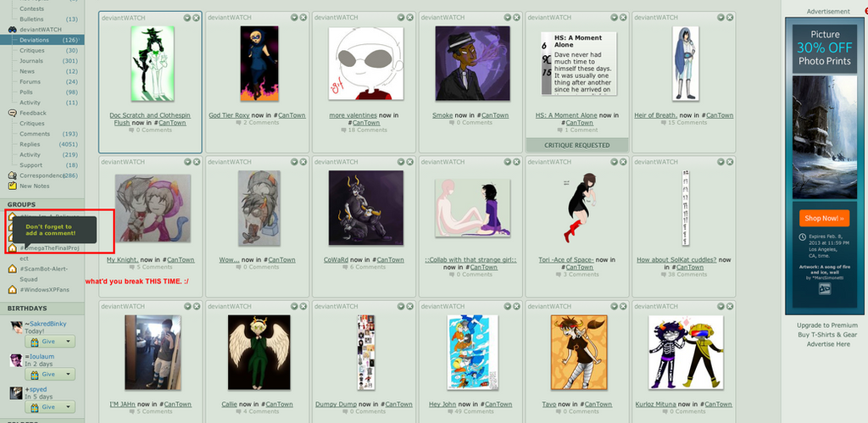The image size is (868, 423).
Task: Click the #WindowsXPFans group icon
Action: tap(12, 290)
